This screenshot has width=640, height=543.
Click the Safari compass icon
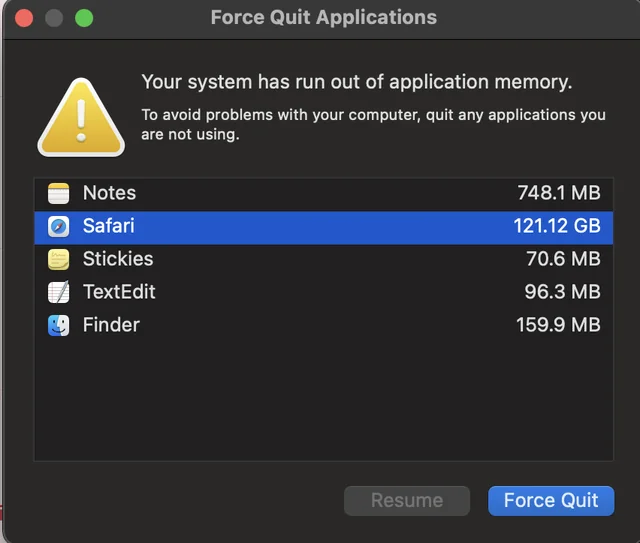(59, 226)
